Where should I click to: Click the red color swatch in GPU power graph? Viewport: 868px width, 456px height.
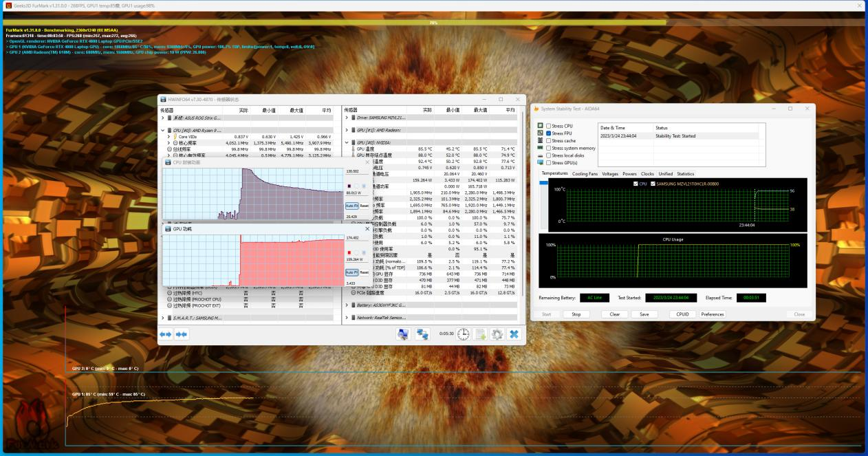pyautogui.click(x=349, y=252)
